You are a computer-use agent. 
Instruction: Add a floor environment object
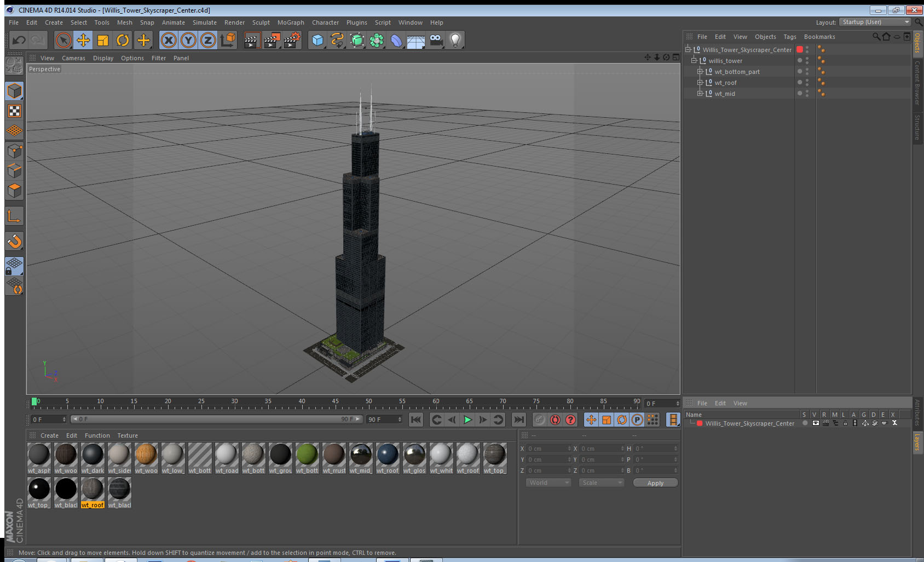click(416, 40)
